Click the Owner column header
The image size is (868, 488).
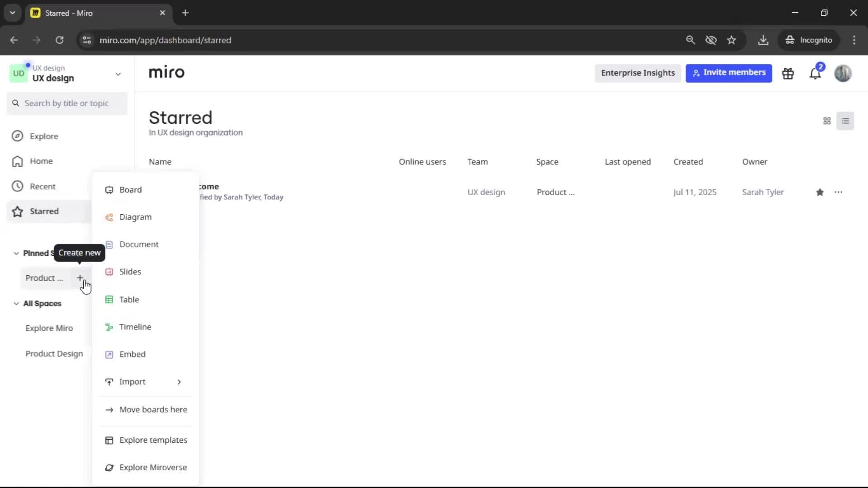coord(755,162)
